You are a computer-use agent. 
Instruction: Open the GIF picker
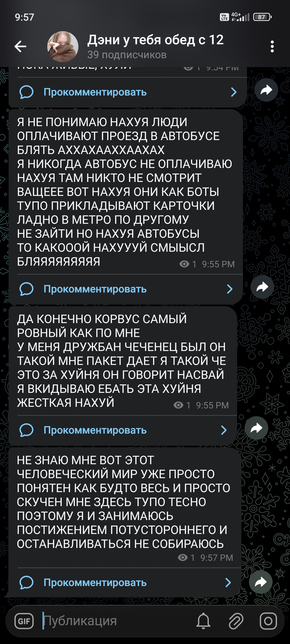24,621
